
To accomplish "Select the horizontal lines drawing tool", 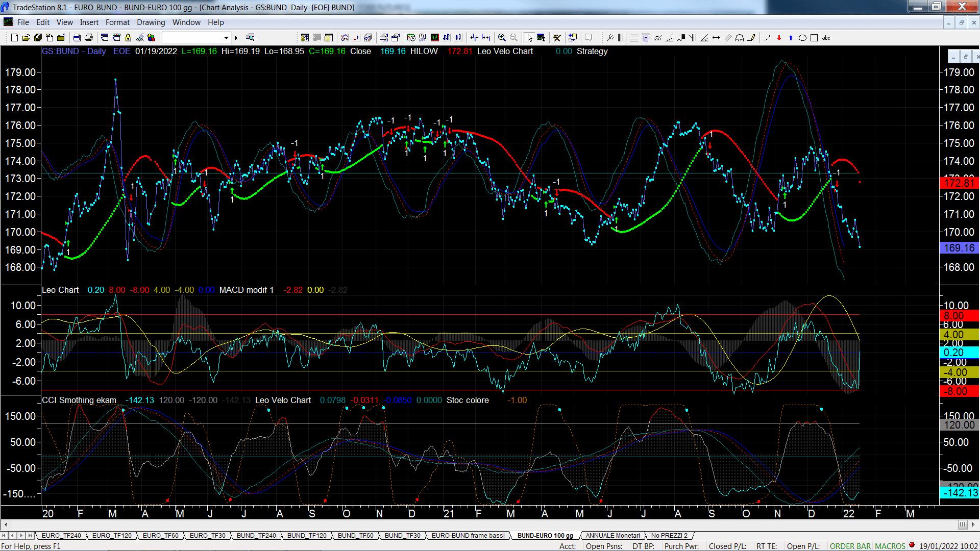I will [x=633, y=37].
